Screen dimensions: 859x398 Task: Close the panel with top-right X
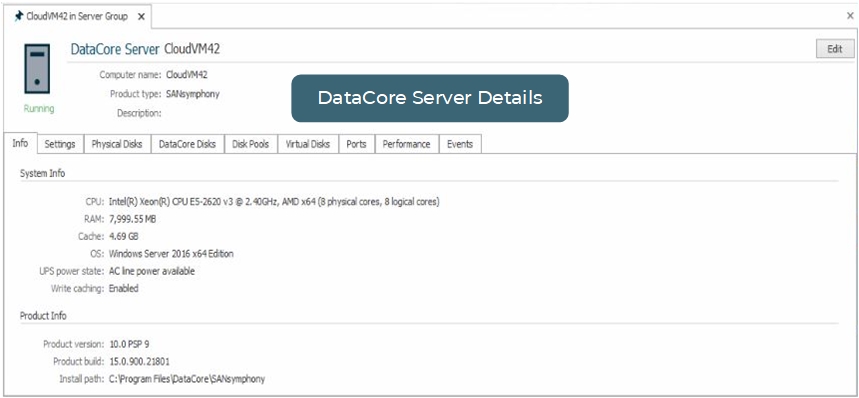pos(850,16)
